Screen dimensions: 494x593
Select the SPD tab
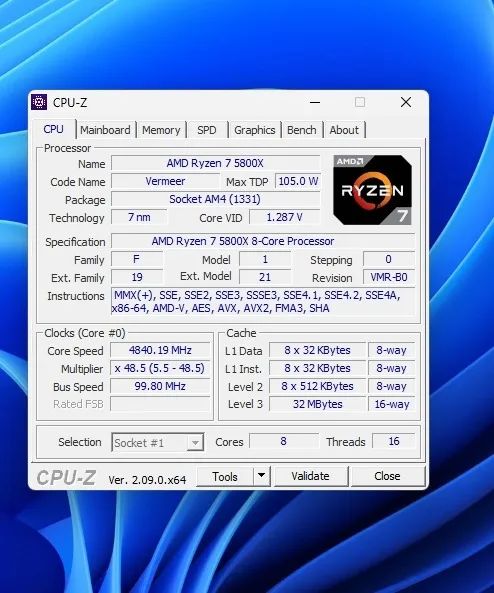pos(207,130)
